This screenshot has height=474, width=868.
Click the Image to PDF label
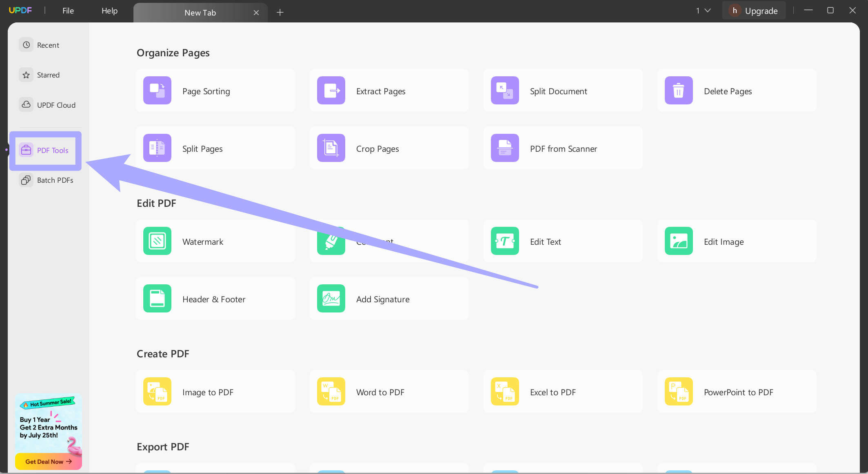(208, 392)
